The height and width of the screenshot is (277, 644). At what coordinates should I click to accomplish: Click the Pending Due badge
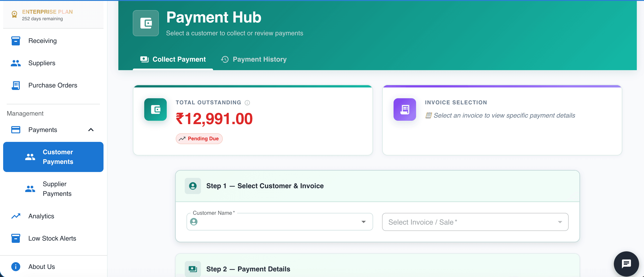199,139
